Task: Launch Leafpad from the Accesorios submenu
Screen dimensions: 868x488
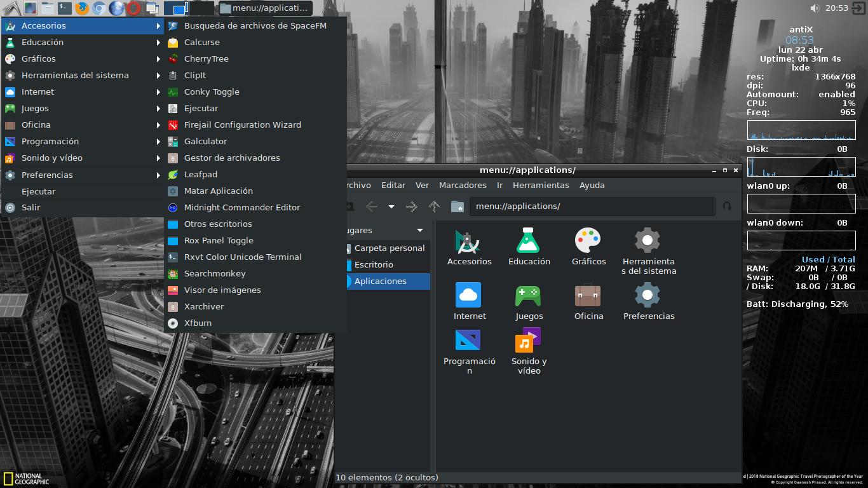Action: tap(255, 175)
